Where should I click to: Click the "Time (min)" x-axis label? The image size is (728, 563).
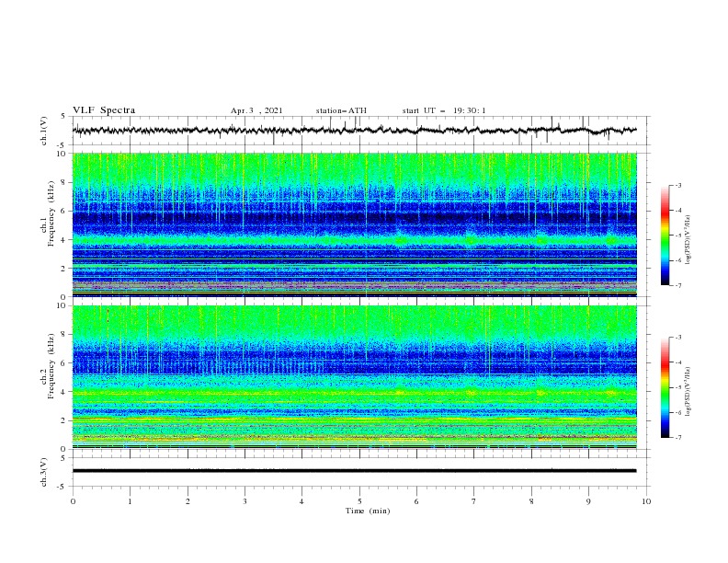pyautogui.click(x=368, y=511)
